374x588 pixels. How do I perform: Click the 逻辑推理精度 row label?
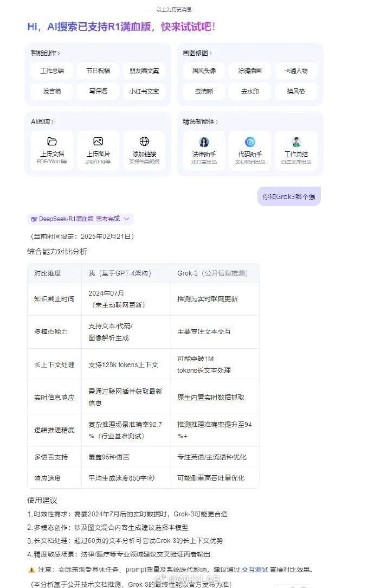(x=54, y=430)
